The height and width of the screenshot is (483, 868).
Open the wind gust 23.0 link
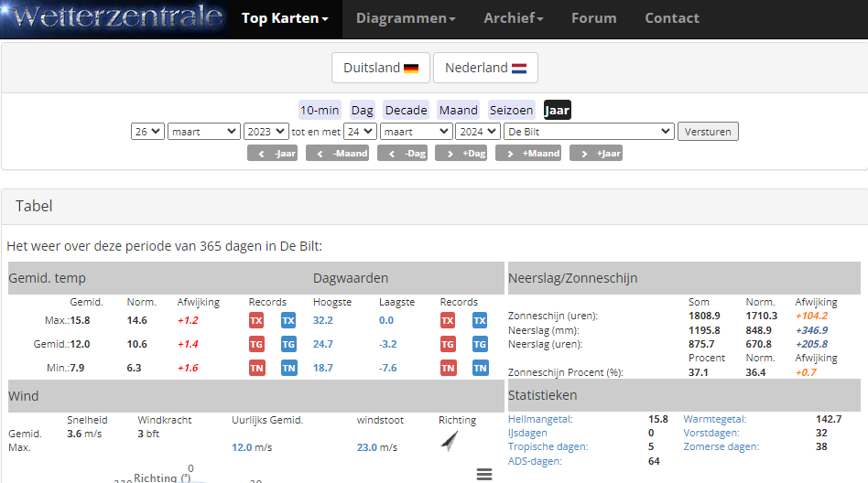[367, 447]
